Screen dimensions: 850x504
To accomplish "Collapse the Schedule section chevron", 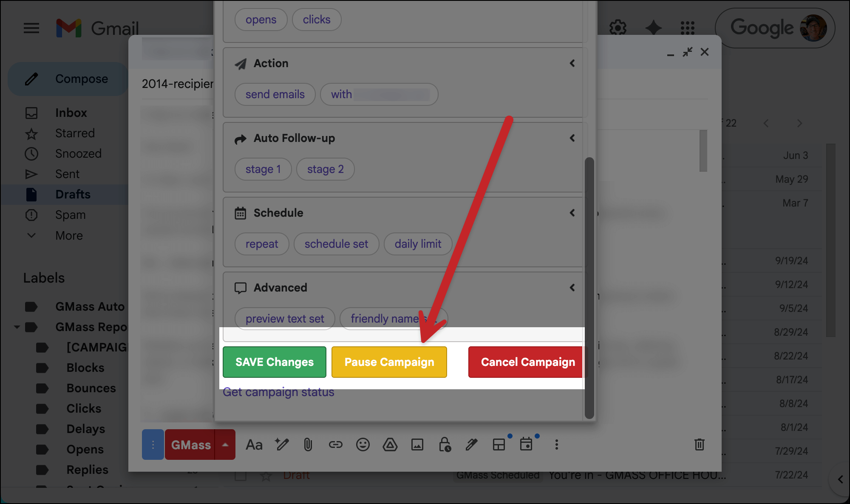I will click(x=572, y=213).
